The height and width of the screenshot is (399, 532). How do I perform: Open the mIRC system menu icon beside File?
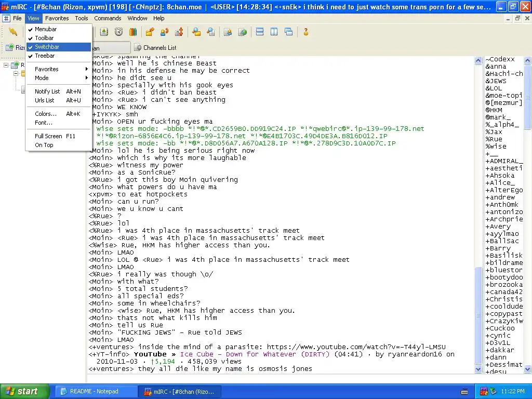[6, 18]
